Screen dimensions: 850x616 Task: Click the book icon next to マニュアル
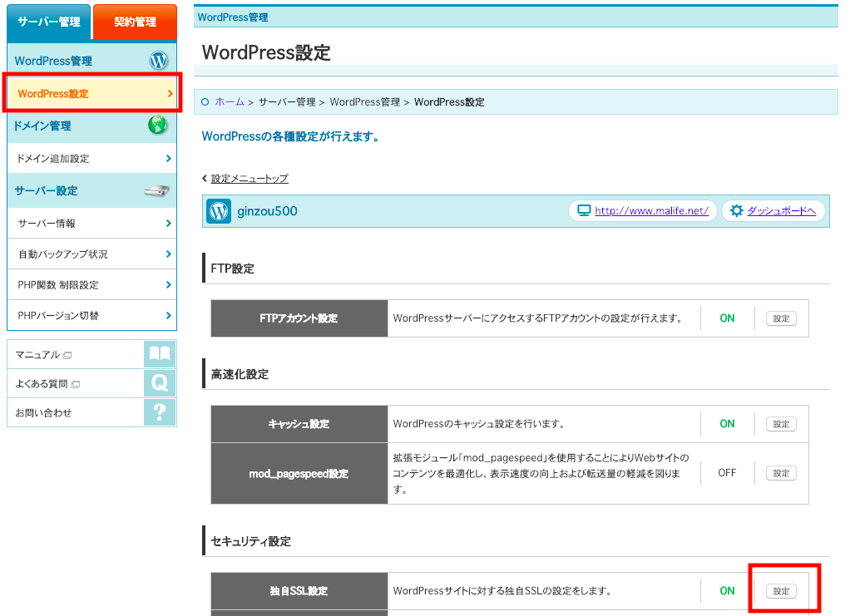(x=160, y=354)
